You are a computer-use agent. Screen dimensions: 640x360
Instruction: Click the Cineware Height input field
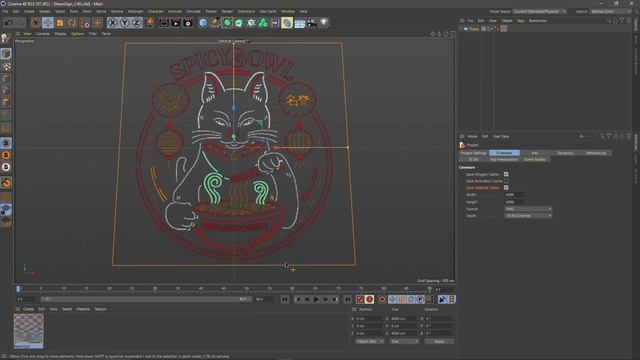tap(513, 202)
